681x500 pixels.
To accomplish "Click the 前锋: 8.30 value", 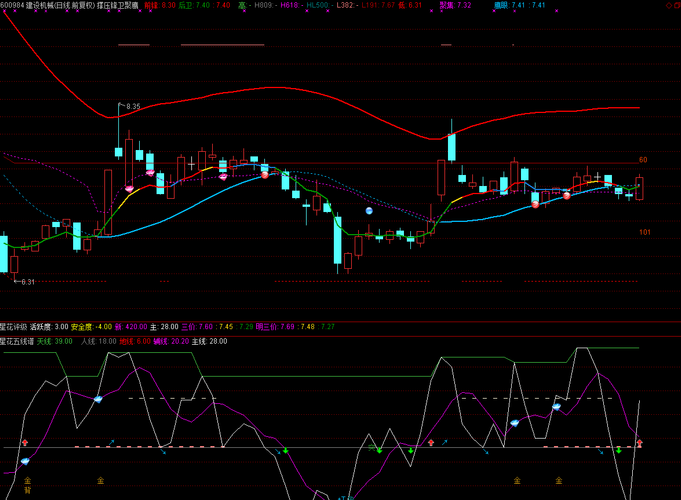I will coord(160,5).
